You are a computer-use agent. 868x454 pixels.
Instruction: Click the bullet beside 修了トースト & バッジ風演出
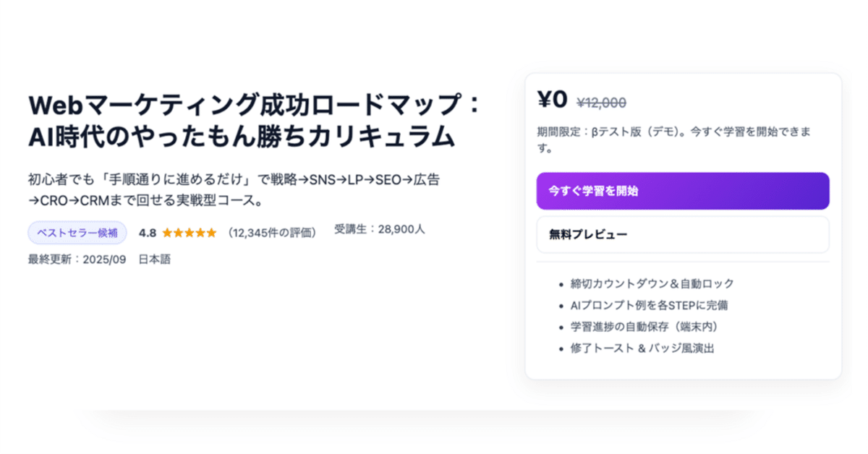pyautogui.click(x=561, y=348)
